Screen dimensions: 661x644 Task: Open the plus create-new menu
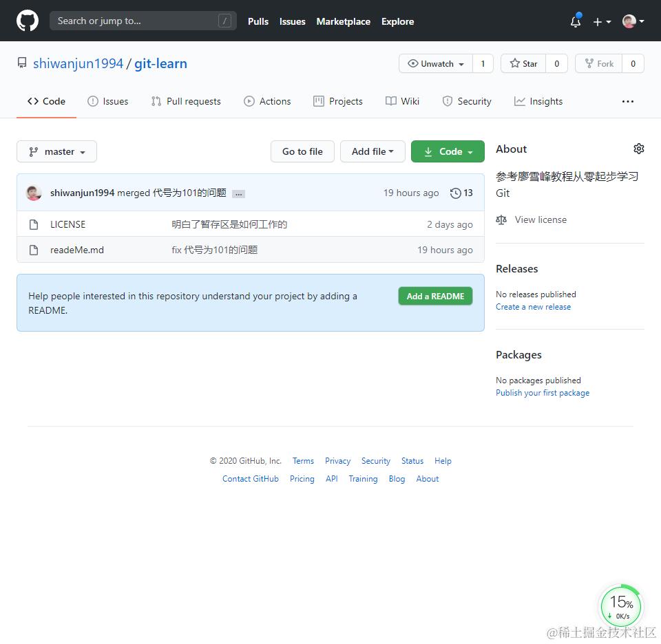(602, 22)
